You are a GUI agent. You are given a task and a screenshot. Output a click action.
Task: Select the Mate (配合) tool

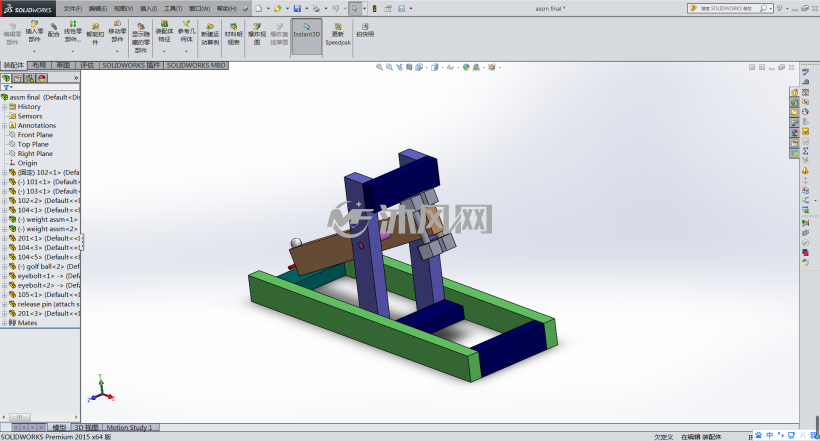[53, 30]
